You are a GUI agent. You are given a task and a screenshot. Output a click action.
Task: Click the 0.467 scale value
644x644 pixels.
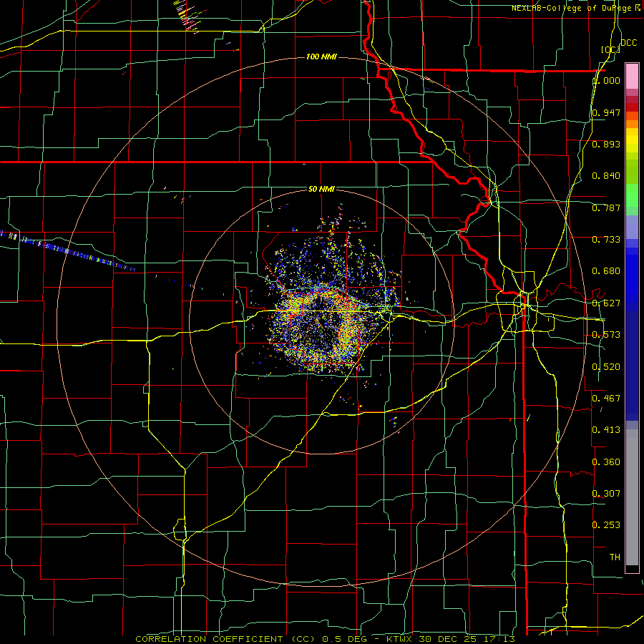click(x=606, y=399)
